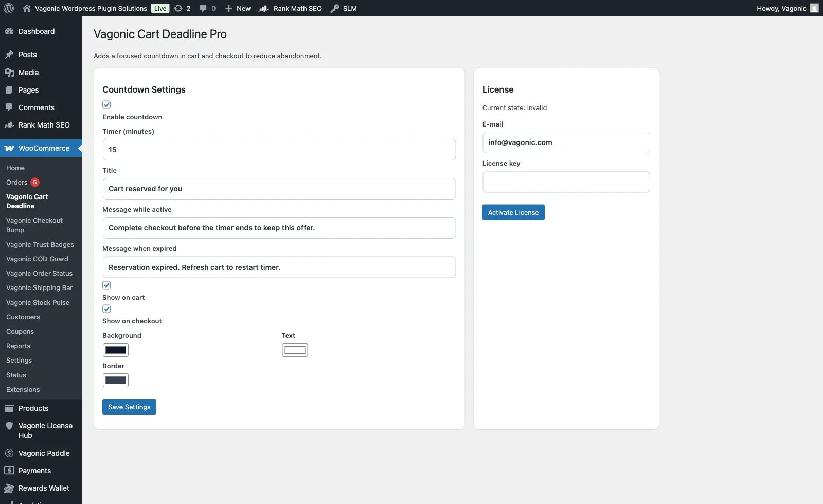This screenshot has width=823, height=504.
Task: Open the Border color picker
Action: tap(116, 381)
